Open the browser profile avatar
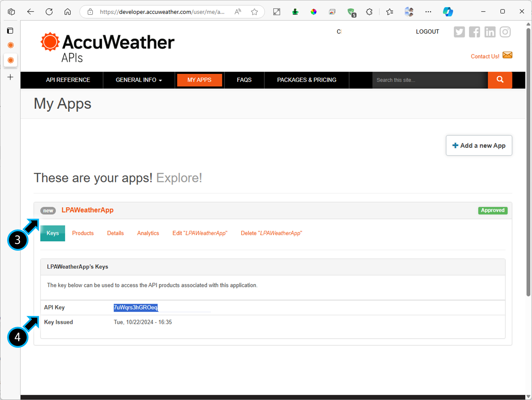The height and width of the screenshot is (400, 532). (x=409, y=12)
